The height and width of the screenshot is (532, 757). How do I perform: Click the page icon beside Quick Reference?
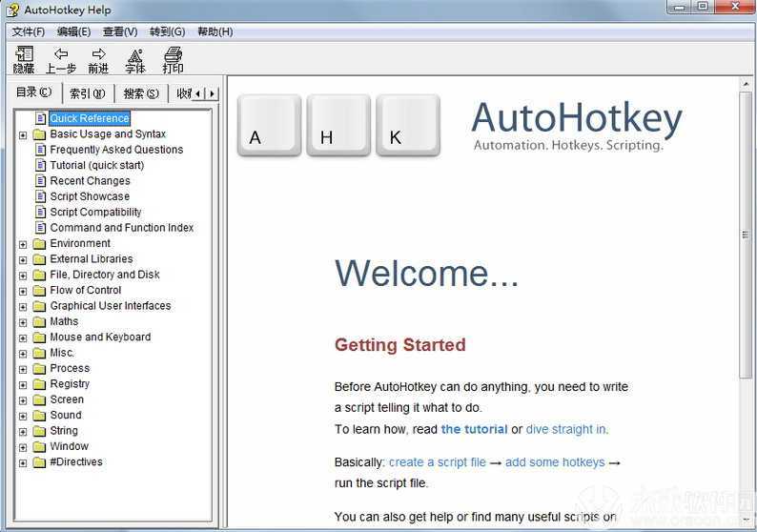[41, 118]
